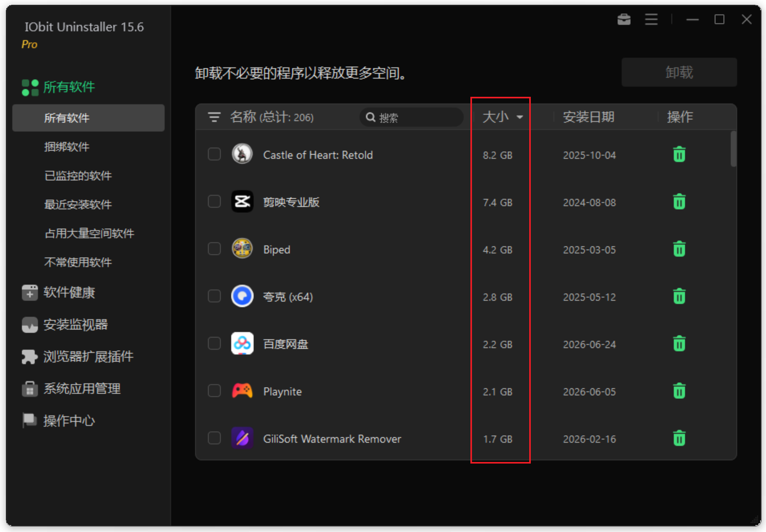
Task: Click the filter icon beside 名称
Action: click(x=214, y=117)
